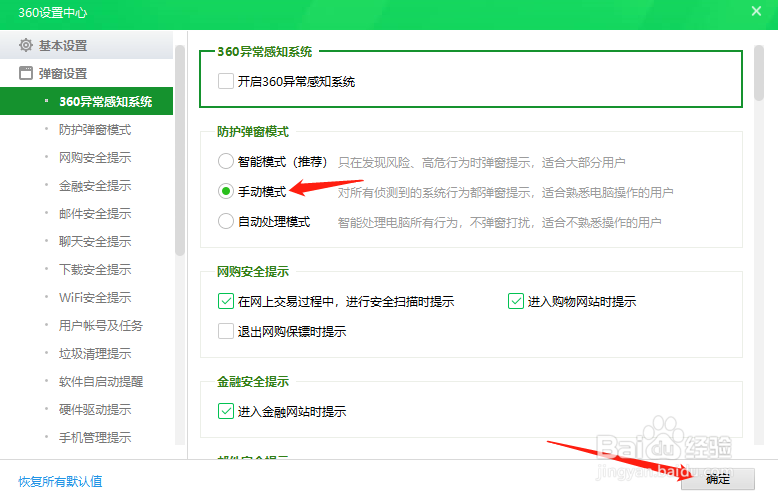The width and height of the screenshot is (778, 499).
Task: Click the main panel scrollbar thumb
Action: pos(758,73)
